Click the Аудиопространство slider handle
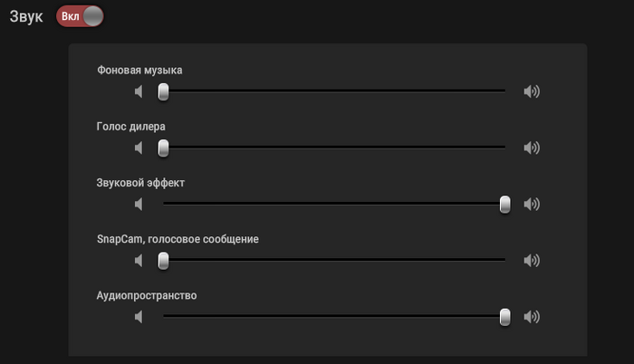 (505, 317)
